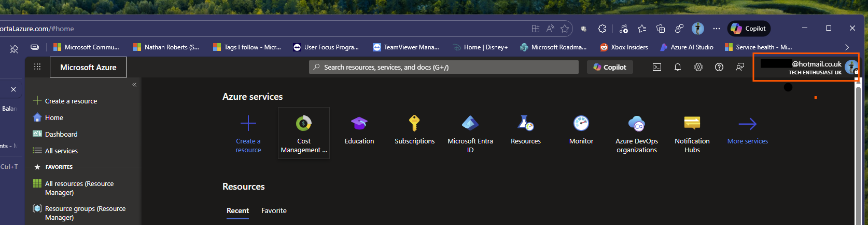Image resolution: width=868 pixels, height=225 pixels.
Task: Open the Resources service tile
Action: coord(526,130)
